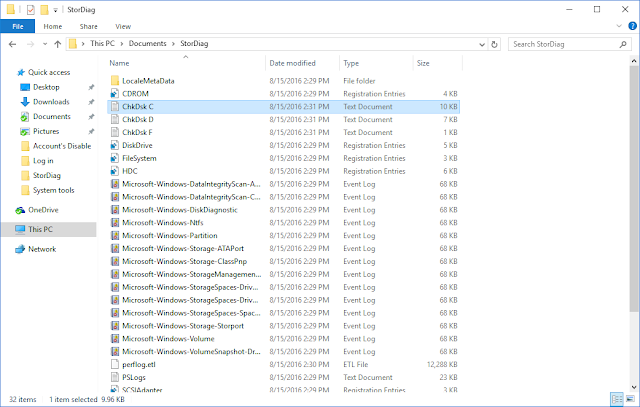Navigate back with the back arrow
Screen dimensions: 640x407
(13, 44)
